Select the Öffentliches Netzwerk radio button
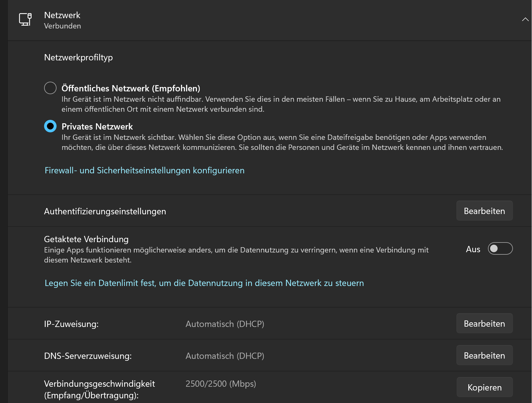The image size is (532, 403). click(50, 88)
